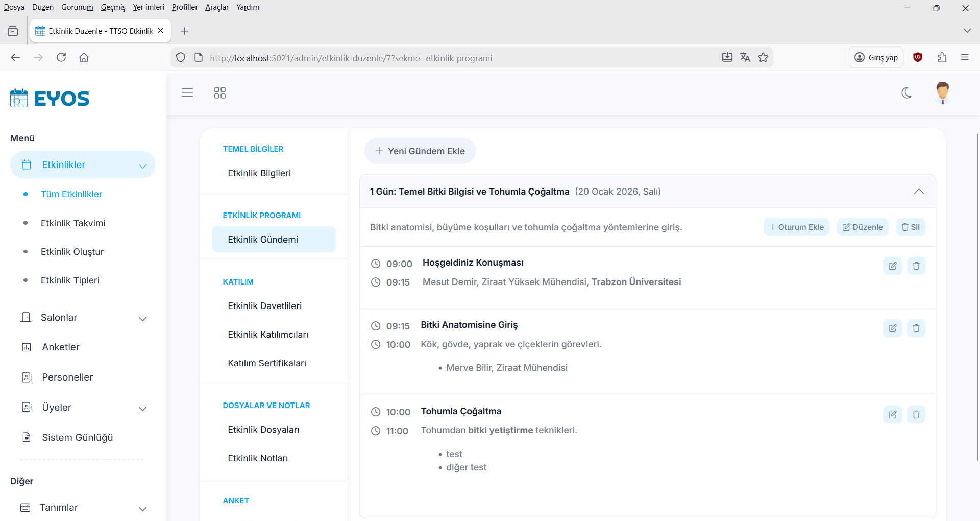
Task: Toggle dark mode with the moon icon
Action: [906, 93]
